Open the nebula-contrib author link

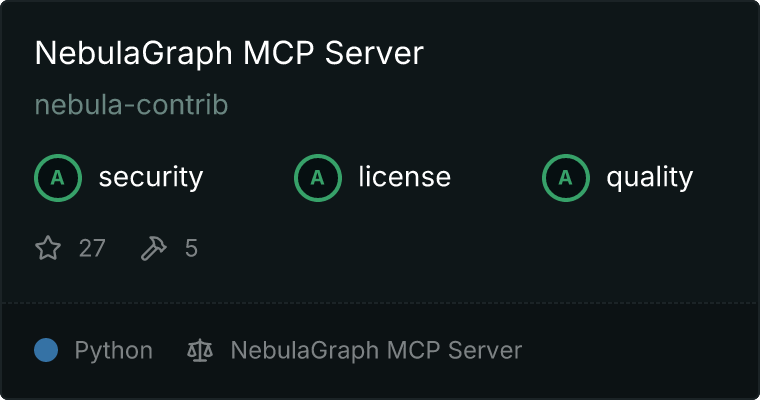click(x=131, y=105)
